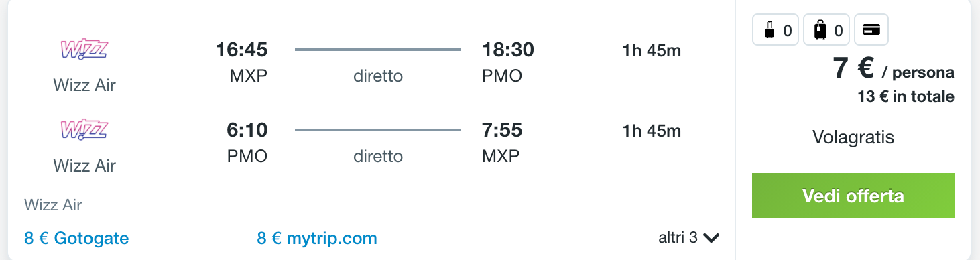Click the outbound 1h 45m duration
Viewport: 980px width, 260px height.
652,50
